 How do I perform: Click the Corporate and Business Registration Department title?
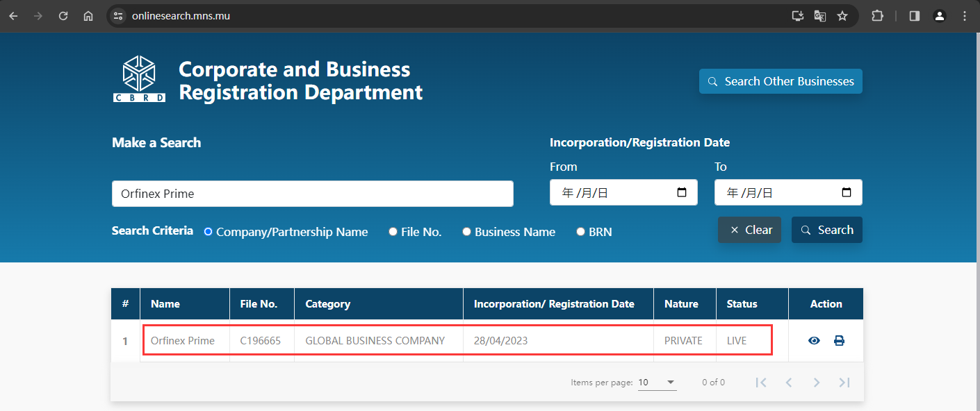(x=300, y=81)
